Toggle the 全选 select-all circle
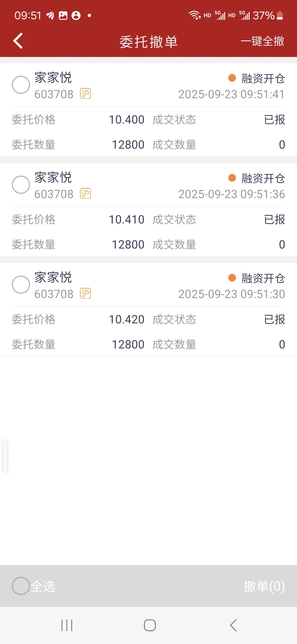Screen dimensions: 297x644 (x=21, y=586)
